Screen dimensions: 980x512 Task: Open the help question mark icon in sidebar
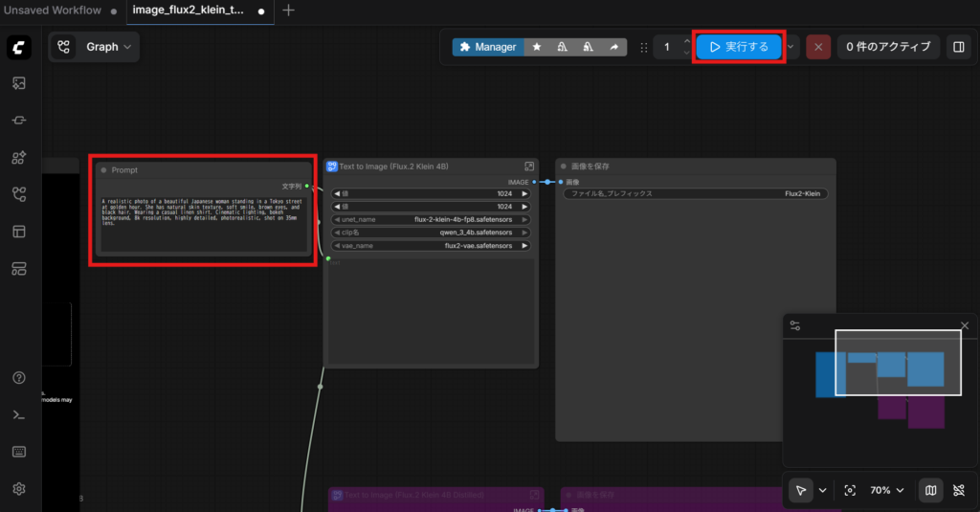[18, 378]
